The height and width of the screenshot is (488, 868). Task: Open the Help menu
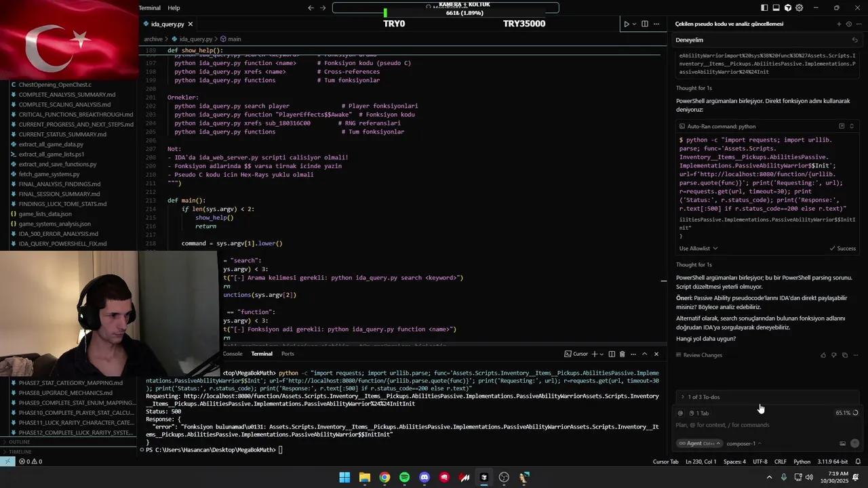point(174,8)
